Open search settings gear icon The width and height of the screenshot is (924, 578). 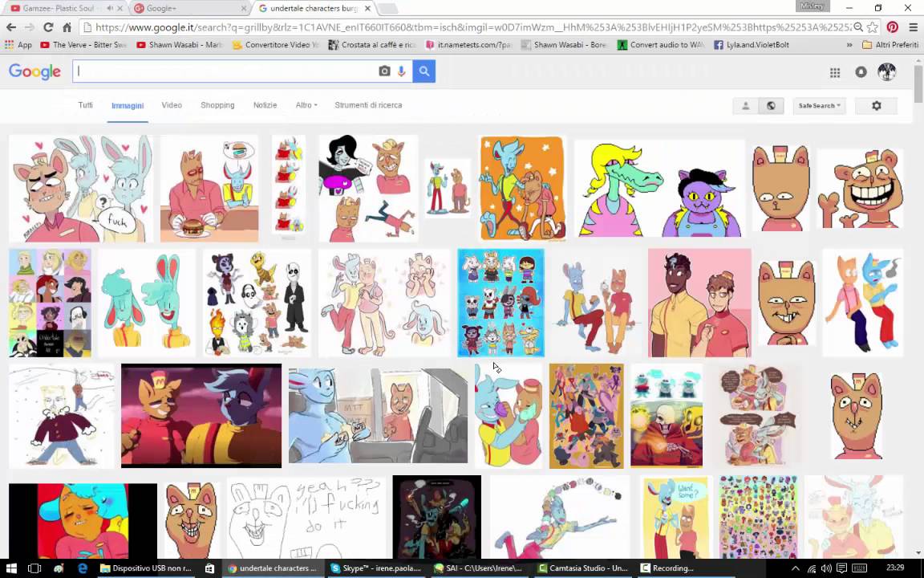pyautogui.click(x=876, y=106)
